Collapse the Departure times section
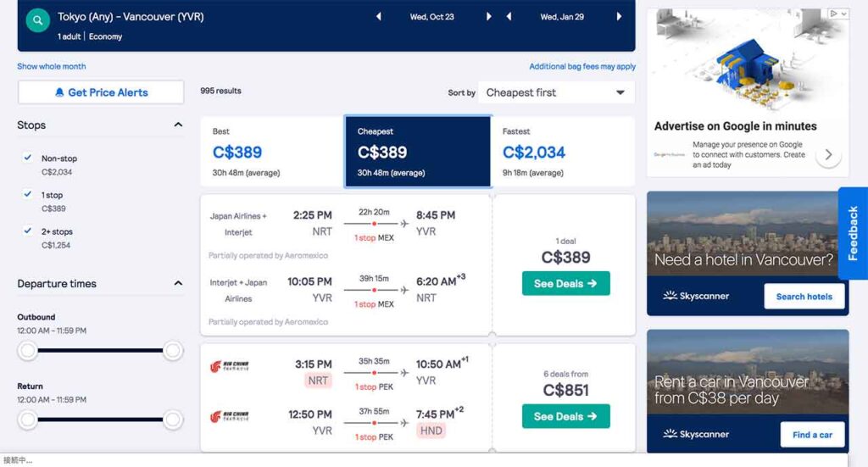 (178, 284)
